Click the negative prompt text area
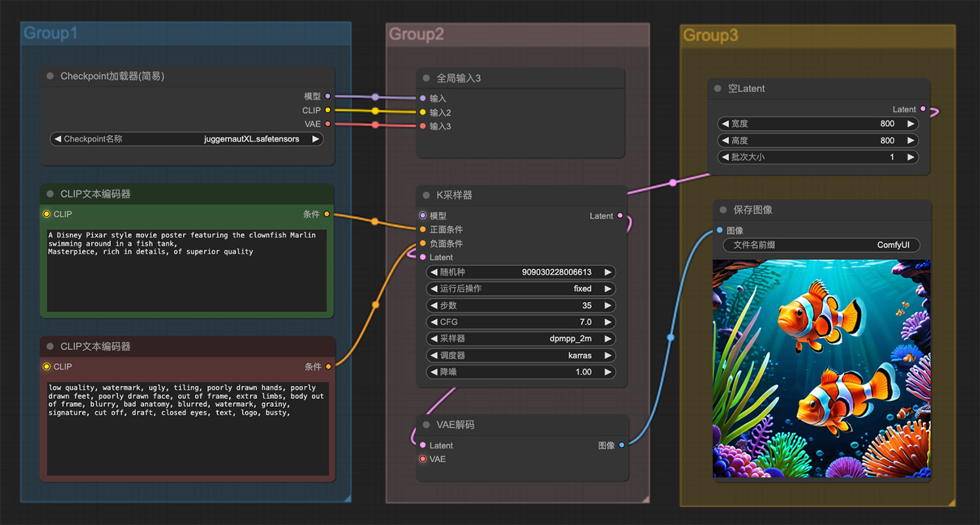 click(x=187, y=428)
